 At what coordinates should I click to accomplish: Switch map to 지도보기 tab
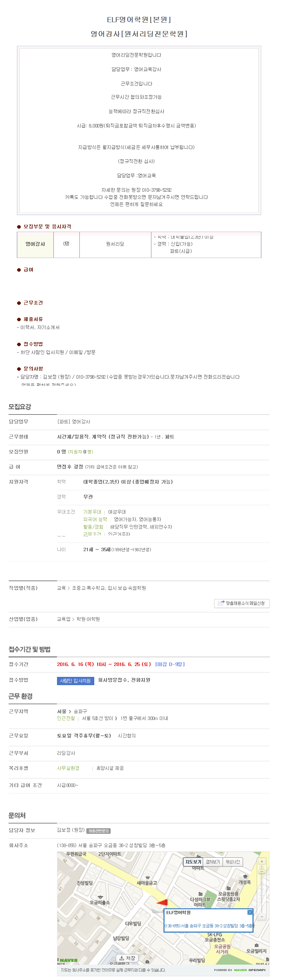pos(193,862)
